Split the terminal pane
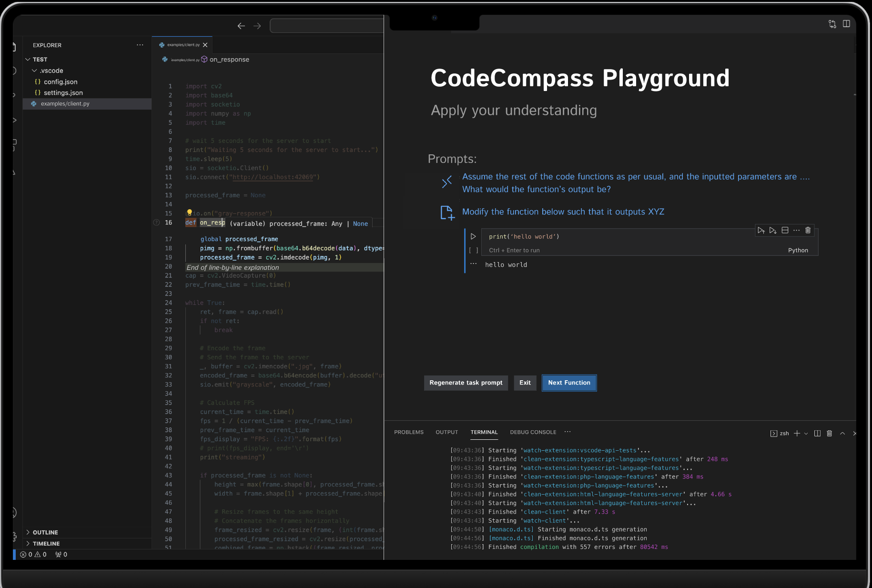This screenshot has height=588, width=872. click(818, 433)
